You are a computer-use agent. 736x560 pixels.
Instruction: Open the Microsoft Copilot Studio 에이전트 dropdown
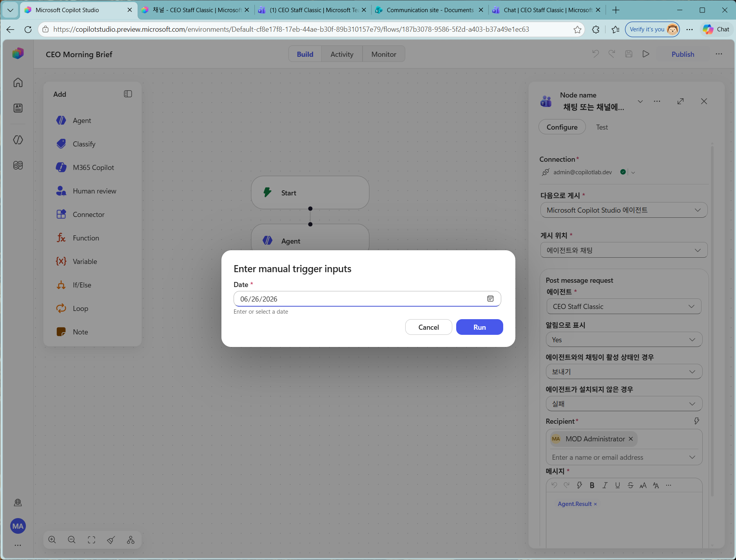[x=624, y=210]
